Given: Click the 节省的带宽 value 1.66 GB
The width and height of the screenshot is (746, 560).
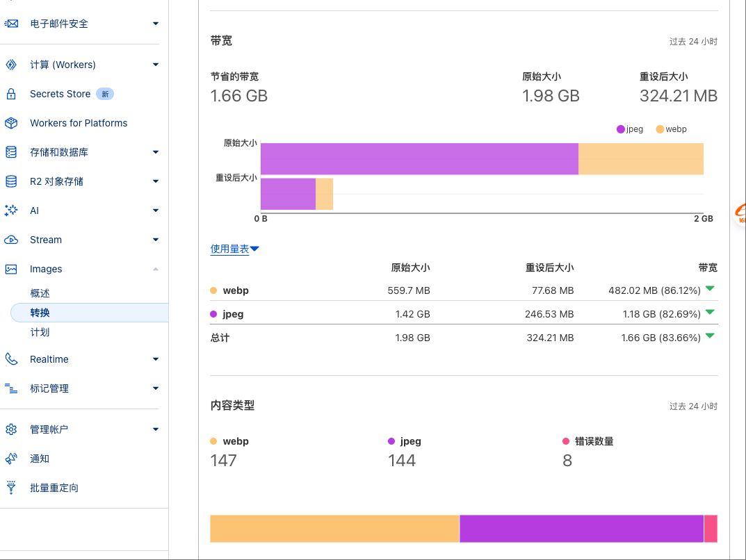Looking at the screenshot, I should [239, 96].
